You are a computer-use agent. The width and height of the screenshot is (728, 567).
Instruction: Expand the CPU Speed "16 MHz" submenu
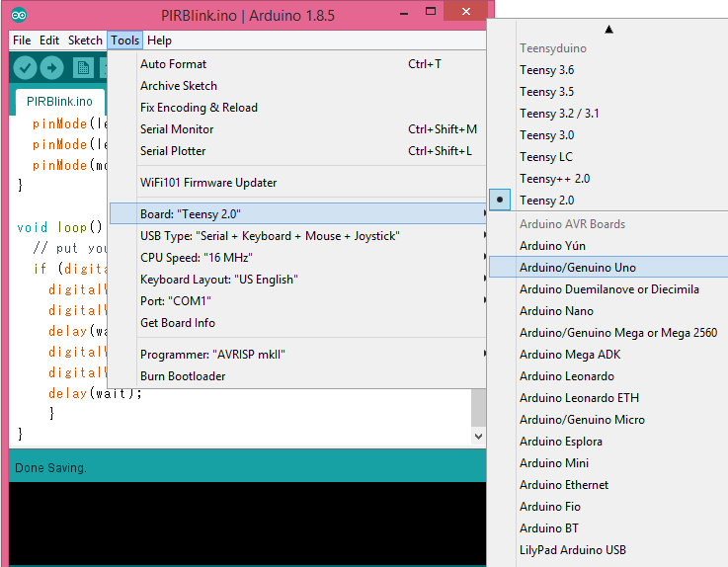click(x=297, y=257)
